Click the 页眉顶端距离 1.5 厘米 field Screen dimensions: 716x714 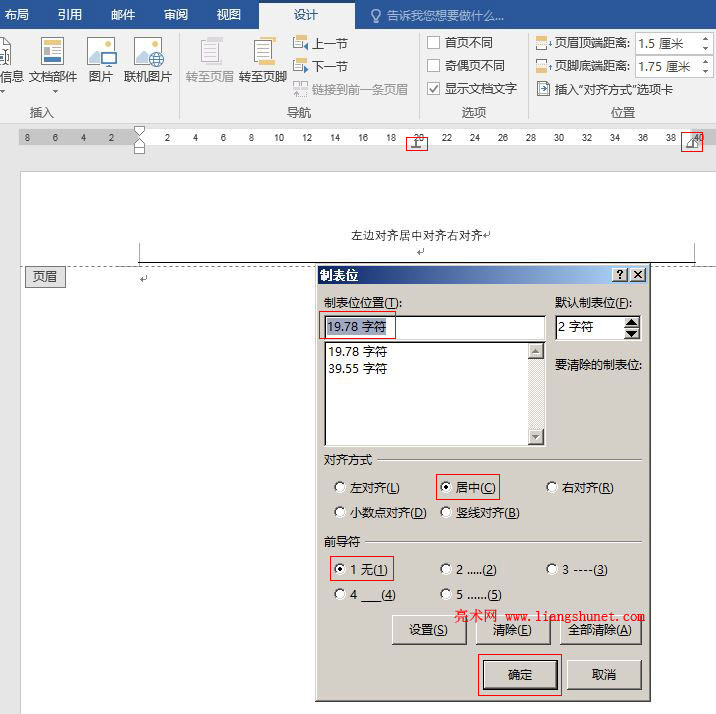pyautogui.click(x=668, y=44)
